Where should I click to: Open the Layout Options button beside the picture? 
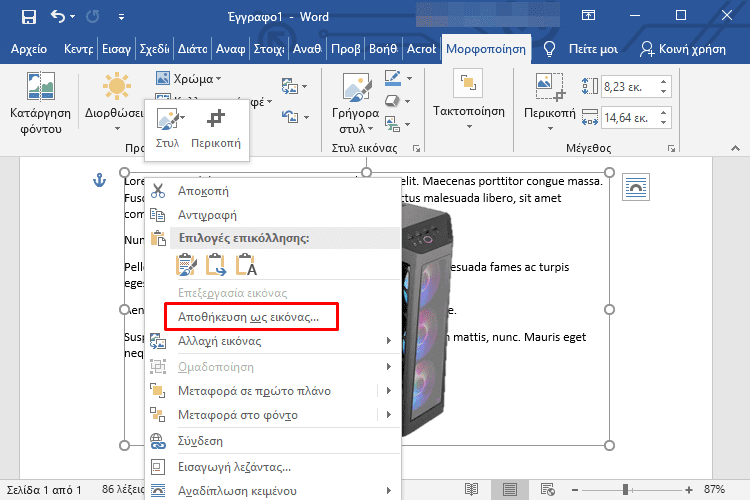[x=636, y=187]
